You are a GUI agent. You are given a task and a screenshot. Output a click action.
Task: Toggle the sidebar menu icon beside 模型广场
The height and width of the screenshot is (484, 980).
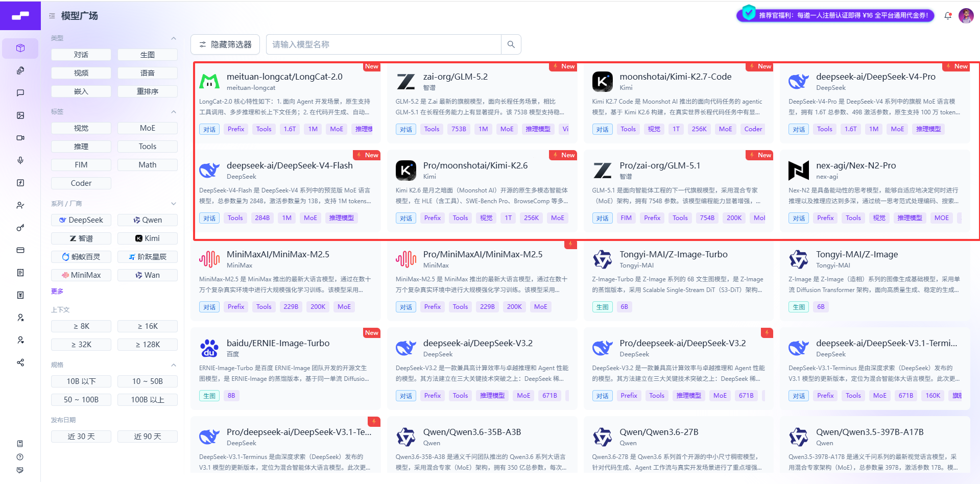52,16
